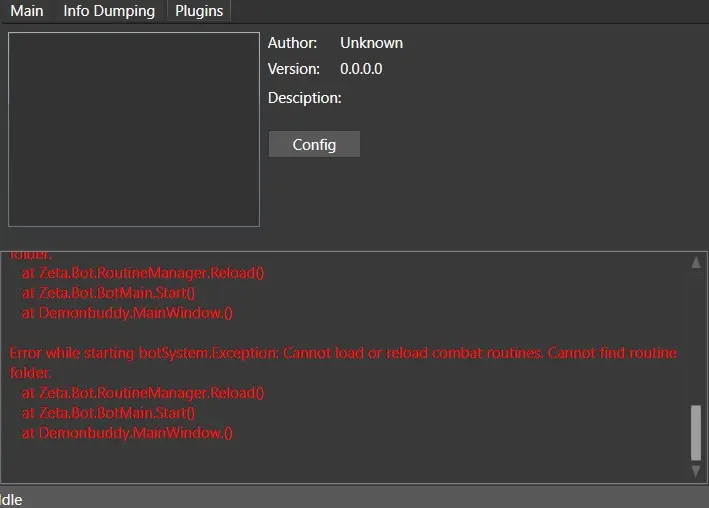This screenshot has width=709, height=508.
Task: Click the log scrollbar up arrow
Action: [x=696, y=263]
